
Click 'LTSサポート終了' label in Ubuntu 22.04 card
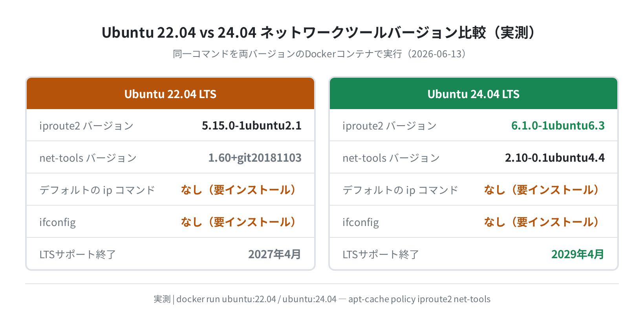click(77, 255)
